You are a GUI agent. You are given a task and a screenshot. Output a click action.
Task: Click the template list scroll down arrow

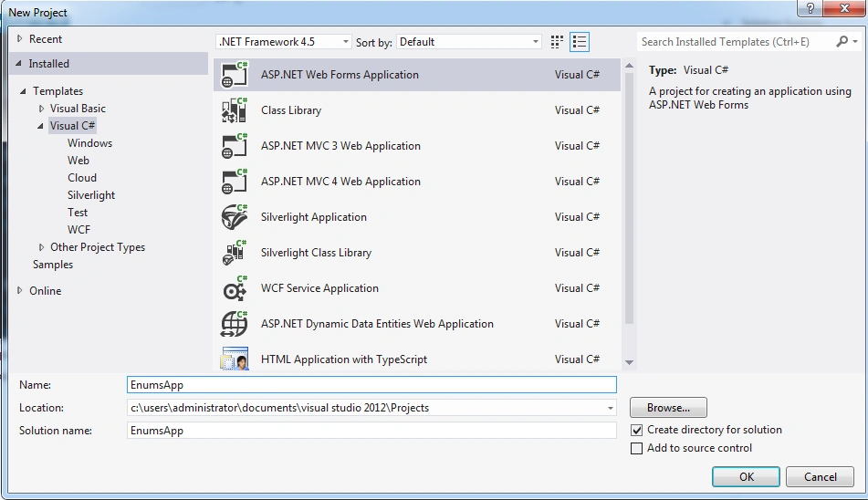coord(629,362)
